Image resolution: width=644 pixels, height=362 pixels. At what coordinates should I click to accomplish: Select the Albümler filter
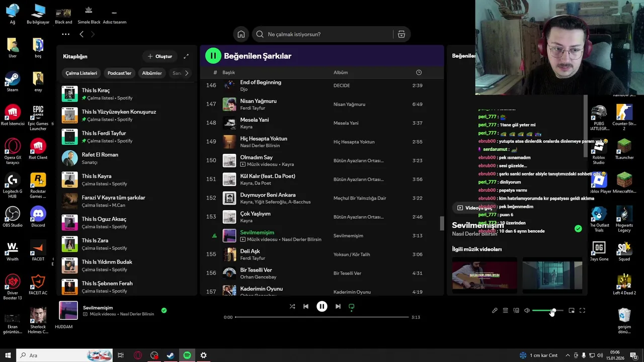pyautogui.click(x=152, y=73)
